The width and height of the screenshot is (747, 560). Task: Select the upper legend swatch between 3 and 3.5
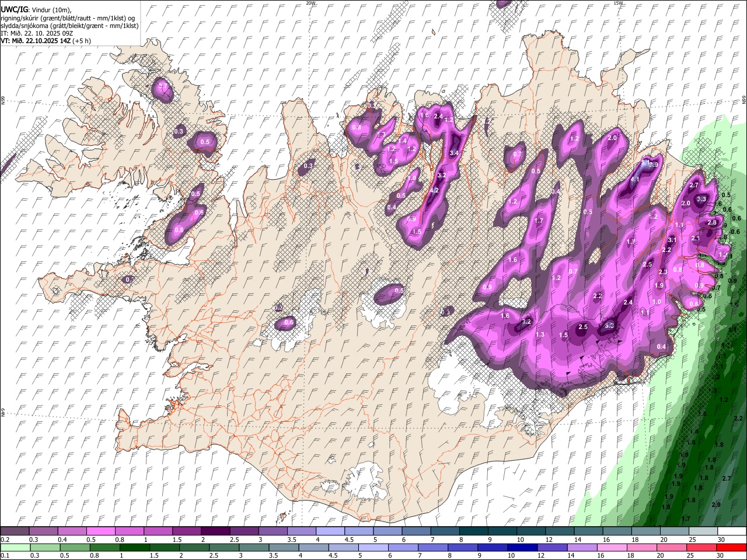pos(273,531)
